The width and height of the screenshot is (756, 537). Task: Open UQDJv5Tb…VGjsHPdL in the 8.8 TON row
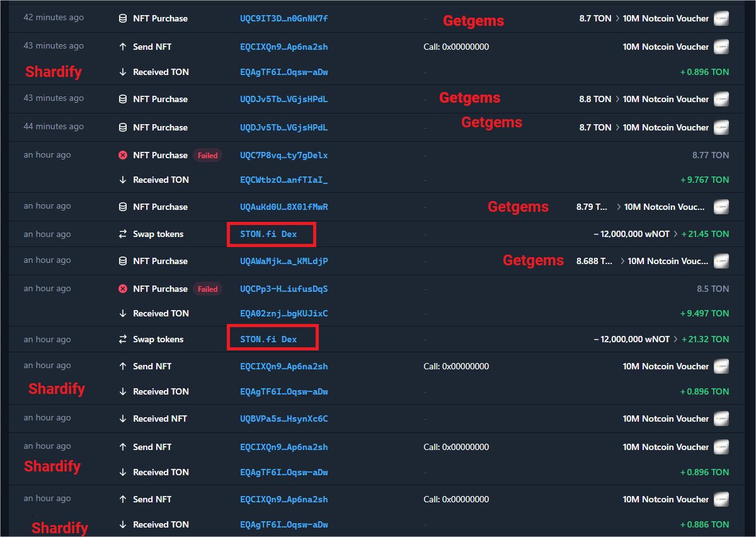[283, 99]
